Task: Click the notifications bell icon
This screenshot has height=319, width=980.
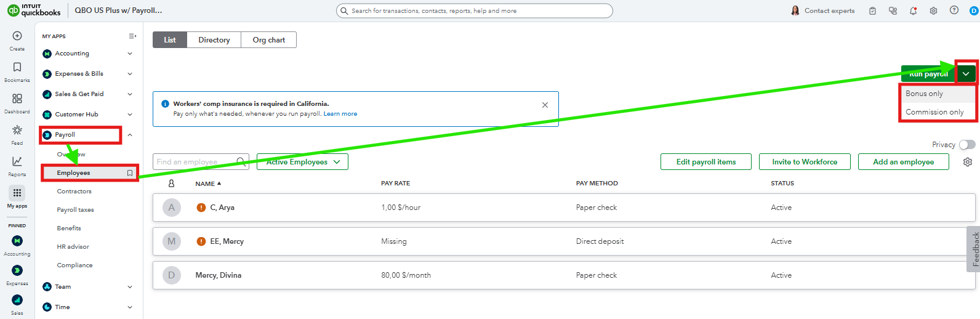Action: tap(913, 10)
